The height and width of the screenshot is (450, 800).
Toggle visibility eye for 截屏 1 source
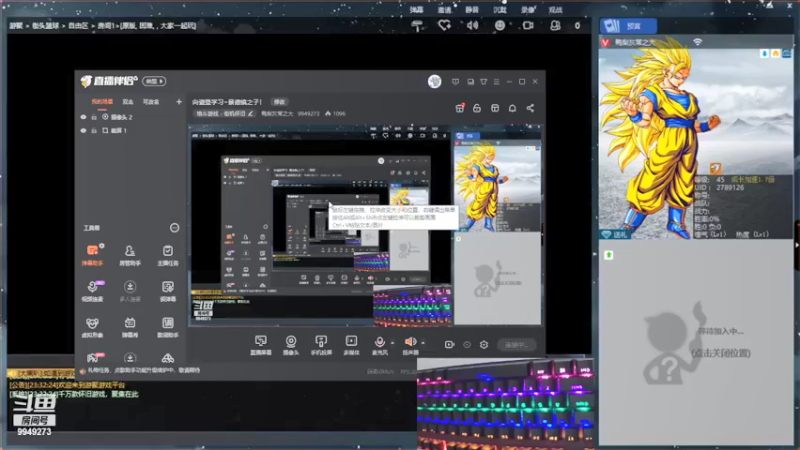click(83, 130)
